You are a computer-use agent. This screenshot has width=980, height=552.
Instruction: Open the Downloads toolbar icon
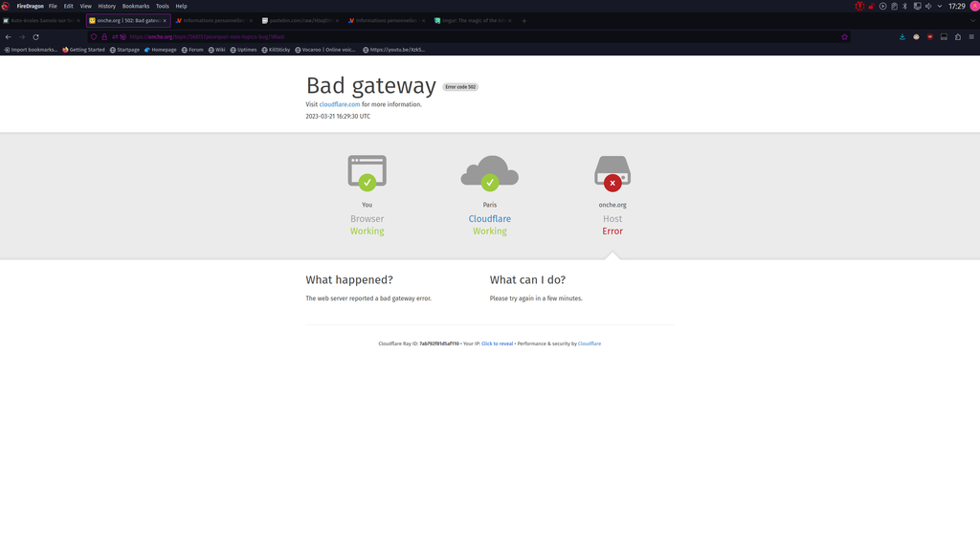pyautogui.click(x=902, y=37)
